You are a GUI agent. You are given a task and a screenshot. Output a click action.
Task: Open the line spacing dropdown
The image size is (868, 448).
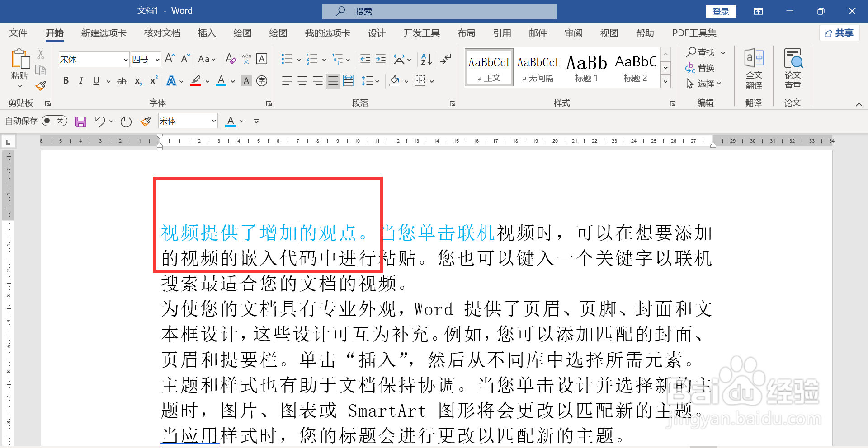point(370,81)
